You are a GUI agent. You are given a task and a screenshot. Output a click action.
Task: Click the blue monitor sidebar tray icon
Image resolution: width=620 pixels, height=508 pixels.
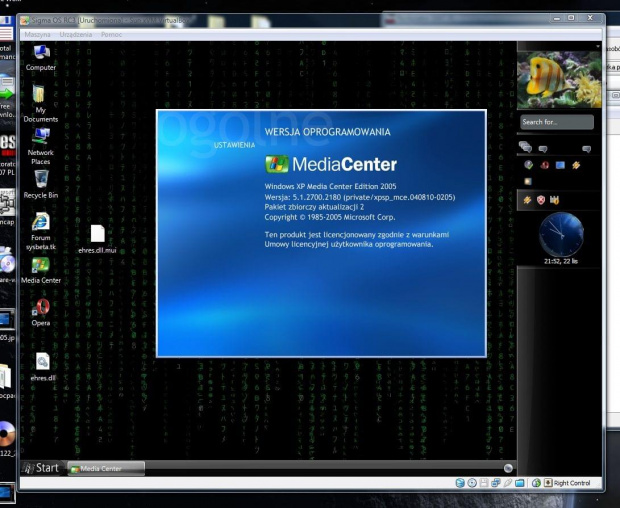[x=560, y=165]
